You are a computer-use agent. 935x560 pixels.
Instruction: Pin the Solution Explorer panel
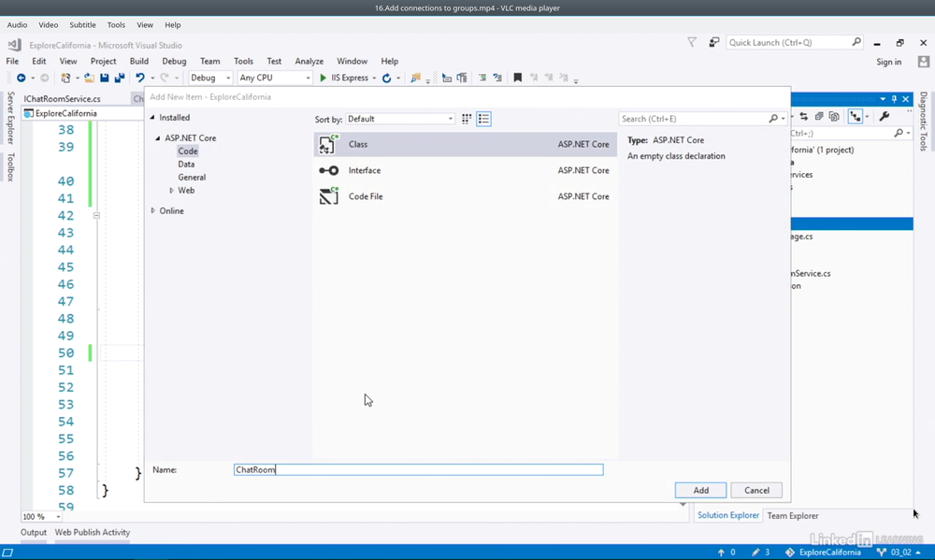(x=894, y=99)
